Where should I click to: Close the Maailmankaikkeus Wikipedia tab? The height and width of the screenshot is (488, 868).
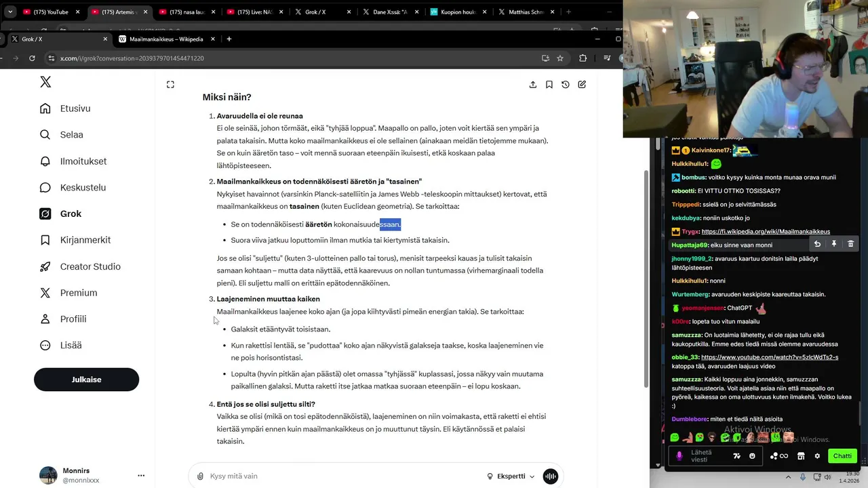point(213,39)
